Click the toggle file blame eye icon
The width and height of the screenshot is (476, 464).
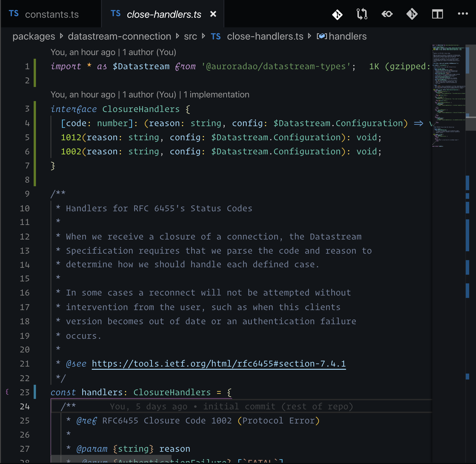pos(387,14)
